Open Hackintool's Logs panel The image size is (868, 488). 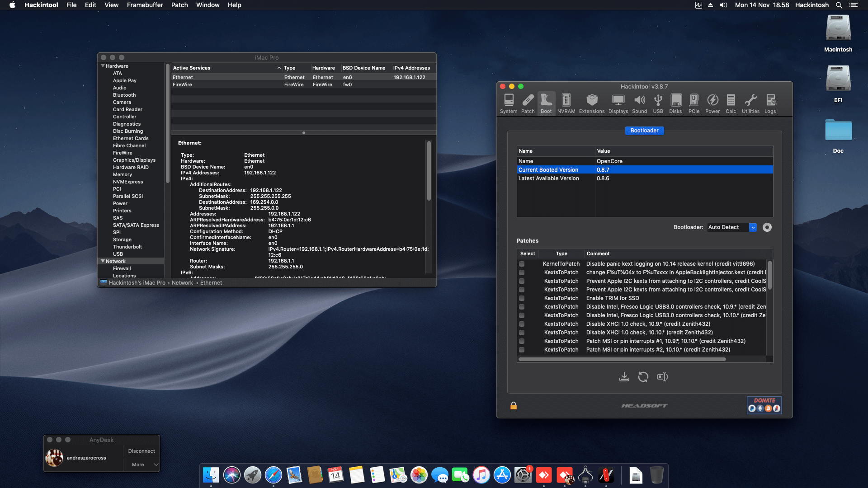[770, 103]
